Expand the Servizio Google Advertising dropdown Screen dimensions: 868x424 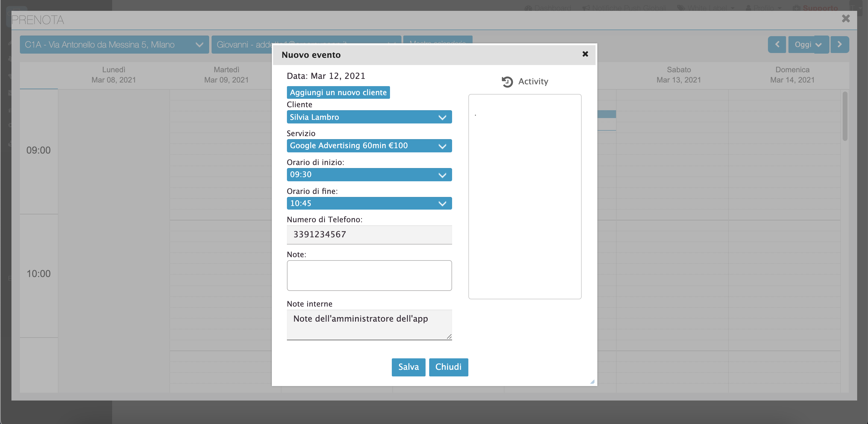pos(369,146)
